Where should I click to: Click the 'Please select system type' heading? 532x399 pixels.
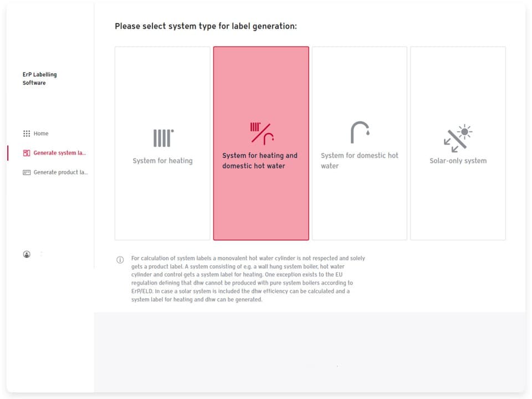(x=206, y=26)
